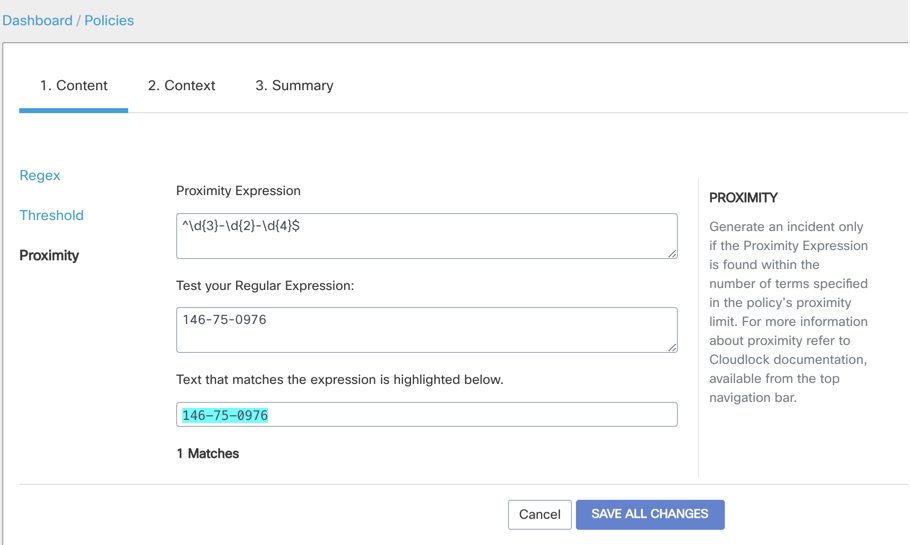Select Proximity in the left sidebar
Viewport: 910px width, 545px height.
pyautogui.click(x=49, y=255)
